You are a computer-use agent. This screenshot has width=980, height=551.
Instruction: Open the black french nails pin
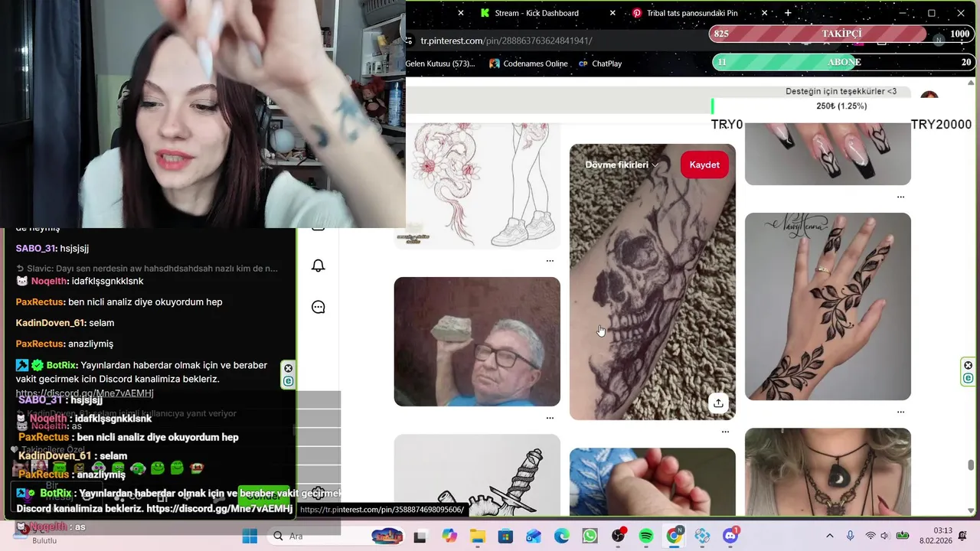point(828,154)
